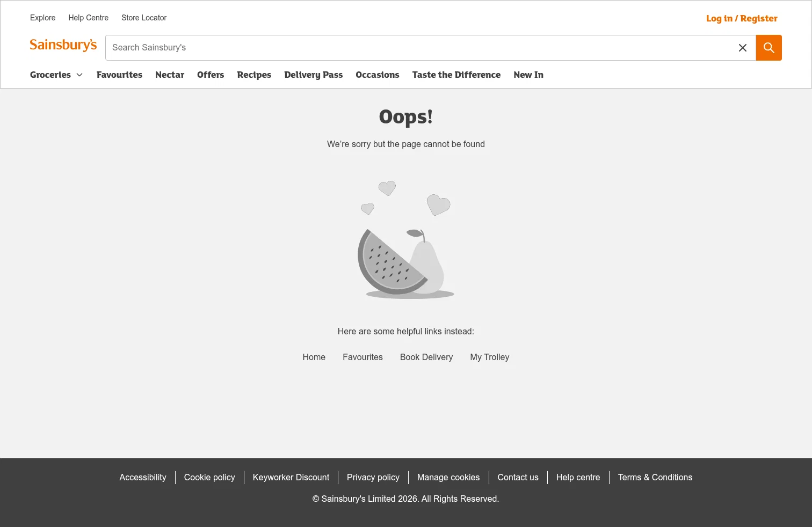Viewport: 812px width, 527px height.
Task: Click "We're sorry but the page cannot be found"
Action: [x=406, y=144]
